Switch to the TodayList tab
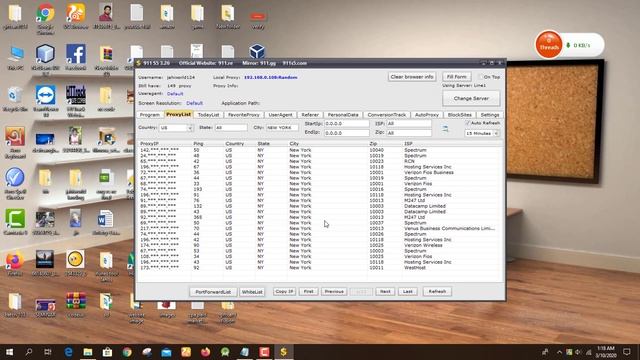640x360 pixels. coord(208,115)
